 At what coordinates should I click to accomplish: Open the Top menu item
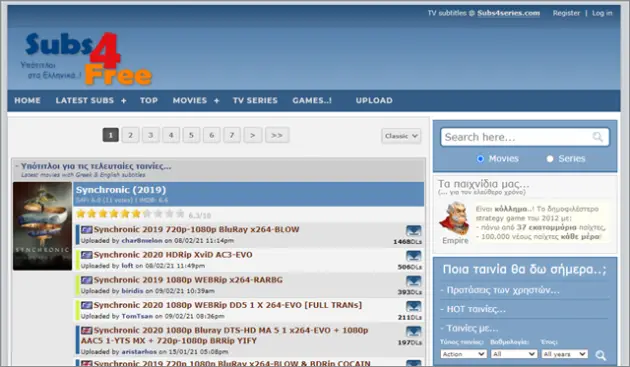coord(149,100)
